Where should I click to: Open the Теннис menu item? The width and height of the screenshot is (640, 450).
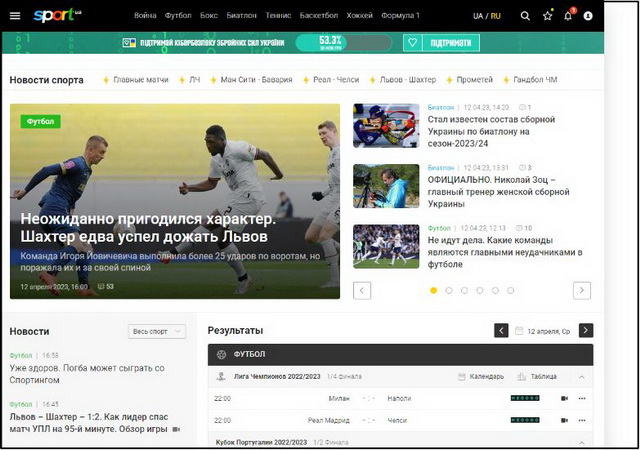(278, 16)
